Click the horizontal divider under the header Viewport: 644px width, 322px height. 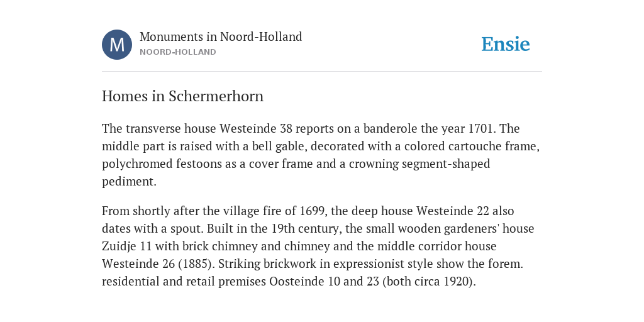click(322, 72)
